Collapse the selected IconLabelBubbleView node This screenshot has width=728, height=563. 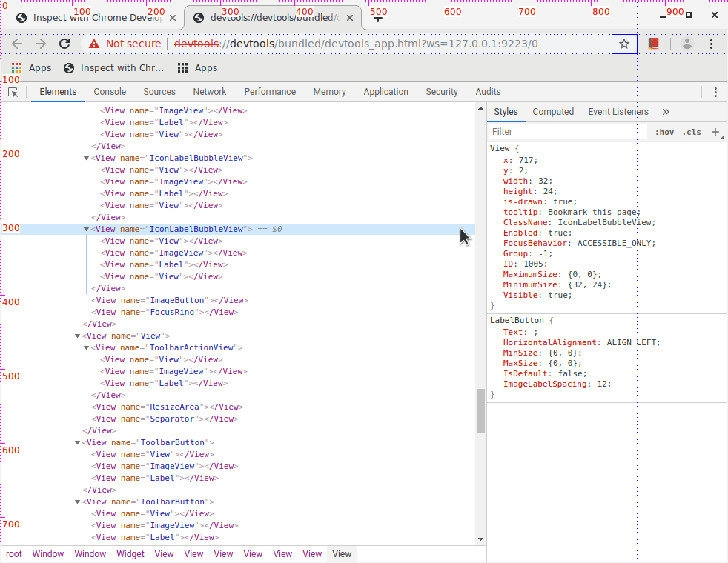point(86,230)
